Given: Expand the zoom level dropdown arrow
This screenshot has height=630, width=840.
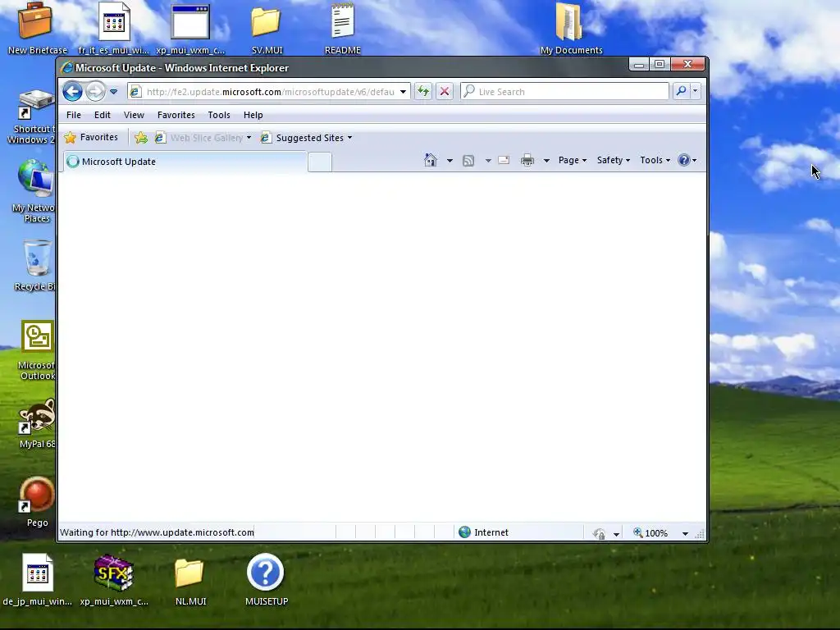Looking at the screenshot, I should [685, 533].
